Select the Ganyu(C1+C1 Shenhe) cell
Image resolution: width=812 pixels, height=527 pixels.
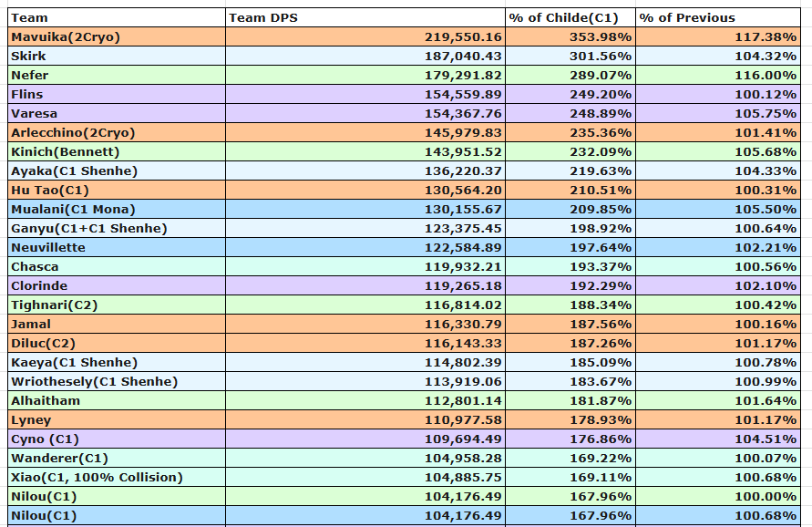[x=117, y=229]
